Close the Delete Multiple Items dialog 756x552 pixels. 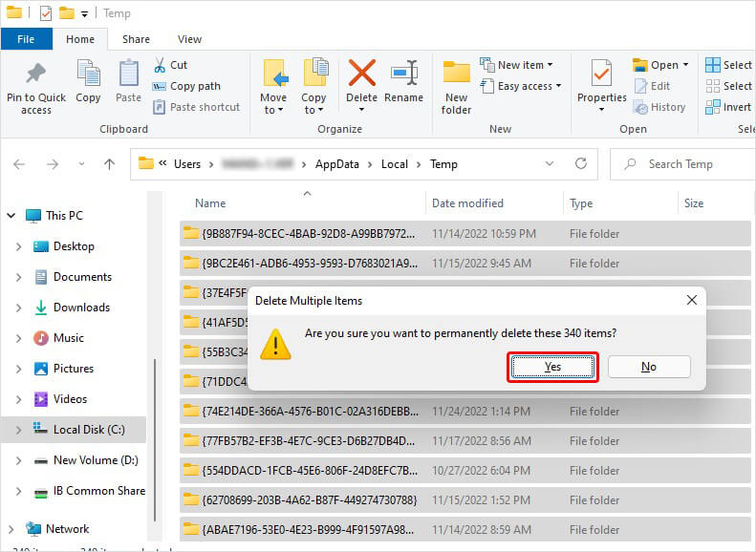tap(692, 300)
